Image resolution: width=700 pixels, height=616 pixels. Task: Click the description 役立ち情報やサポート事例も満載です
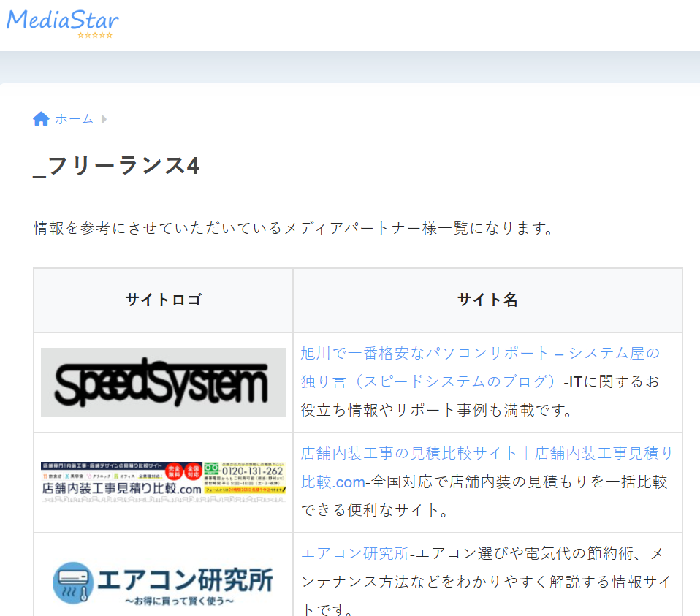click(437, 410)
